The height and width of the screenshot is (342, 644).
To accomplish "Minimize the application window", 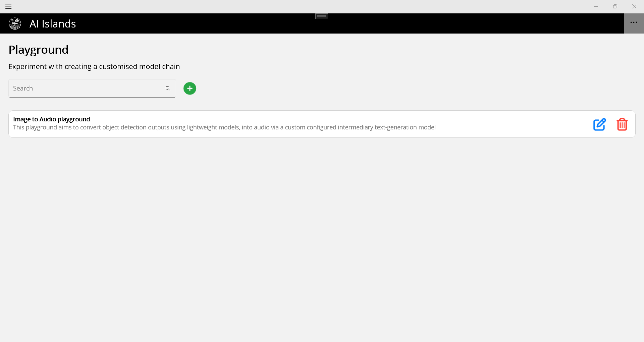I will tap(596, 7).
